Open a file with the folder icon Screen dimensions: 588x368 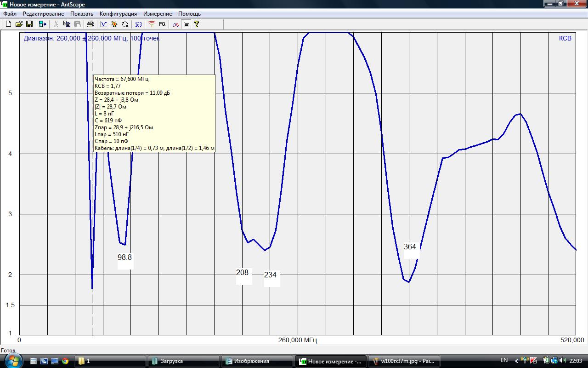[x=19, y=24]
